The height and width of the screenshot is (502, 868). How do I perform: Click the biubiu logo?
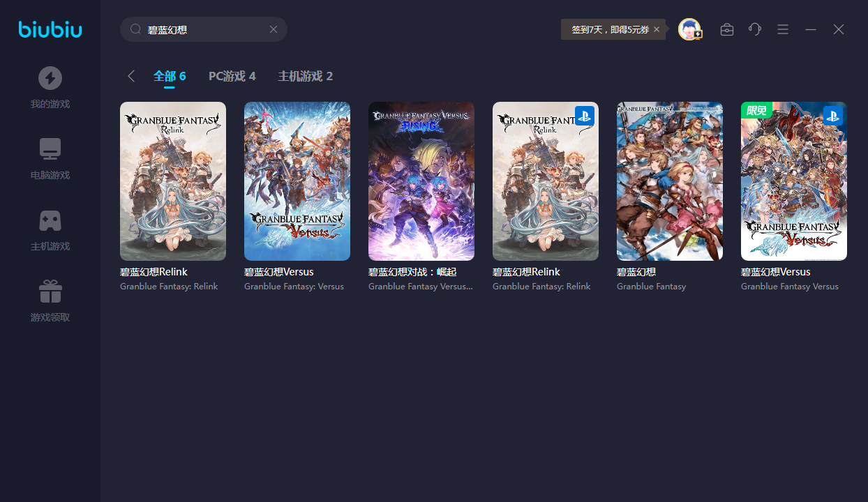coord(50,29)
